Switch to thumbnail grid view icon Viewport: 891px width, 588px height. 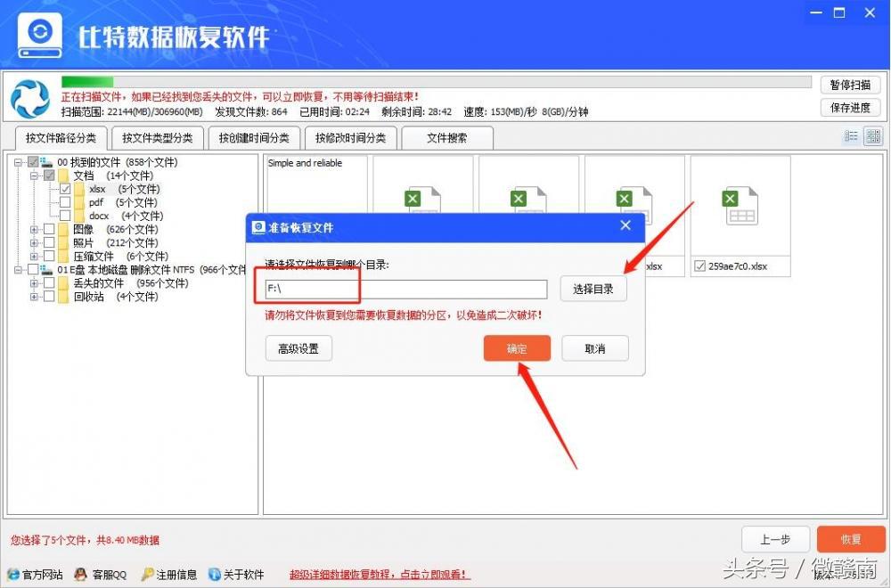pyautogui.click(x=873, y=135)
